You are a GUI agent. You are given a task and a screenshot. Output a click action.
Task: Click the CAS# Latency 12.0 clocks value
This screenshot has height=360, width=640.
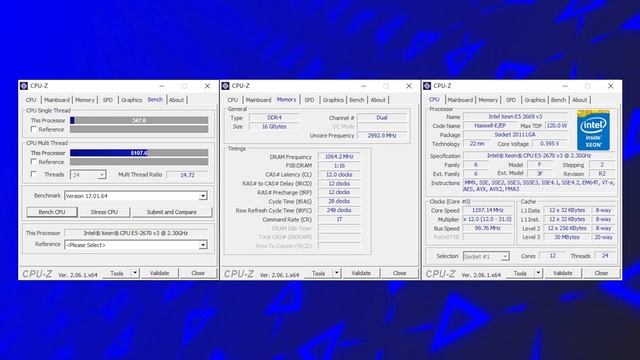click(x=339, y=175)
